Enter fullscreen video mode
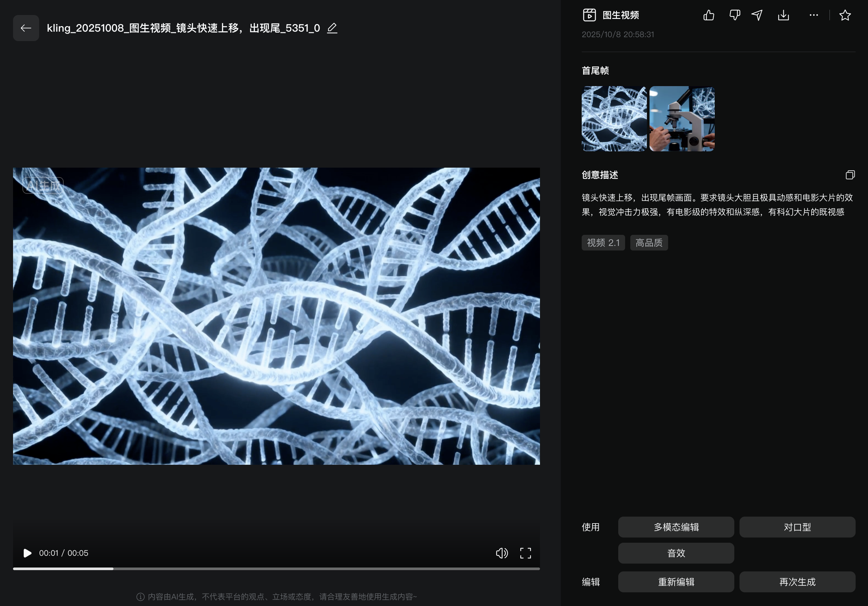This screenshot has height=606, width=868. [526, 553]
